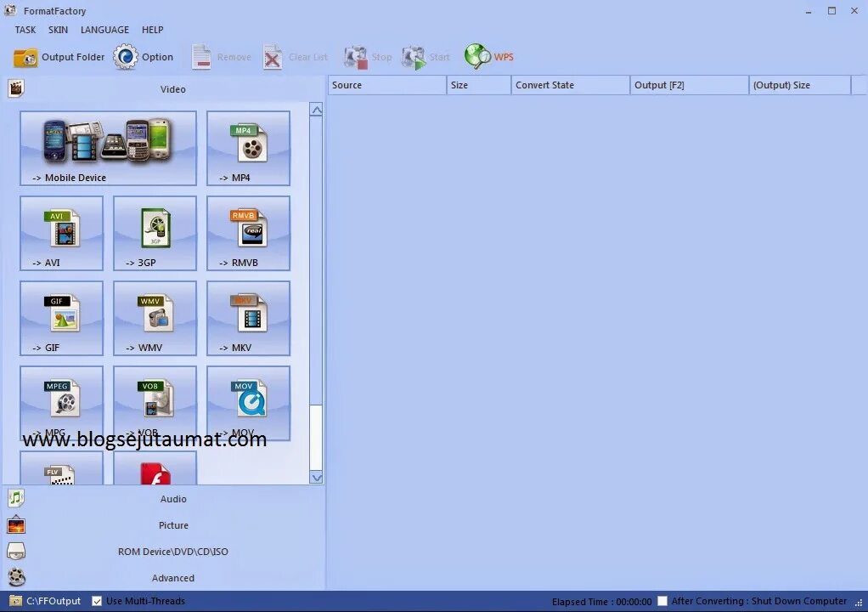Select the red Flash SWF tile

(155, 468)
